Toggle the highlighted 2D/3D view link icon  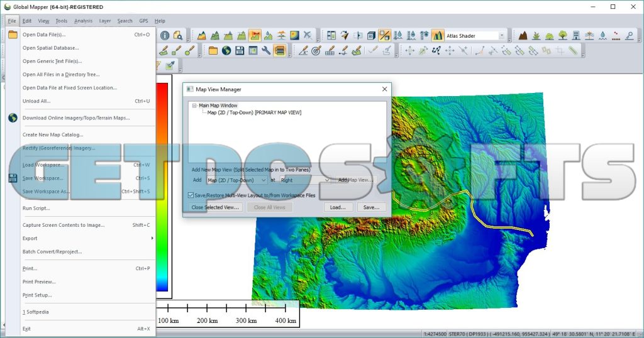pos(384,36)
